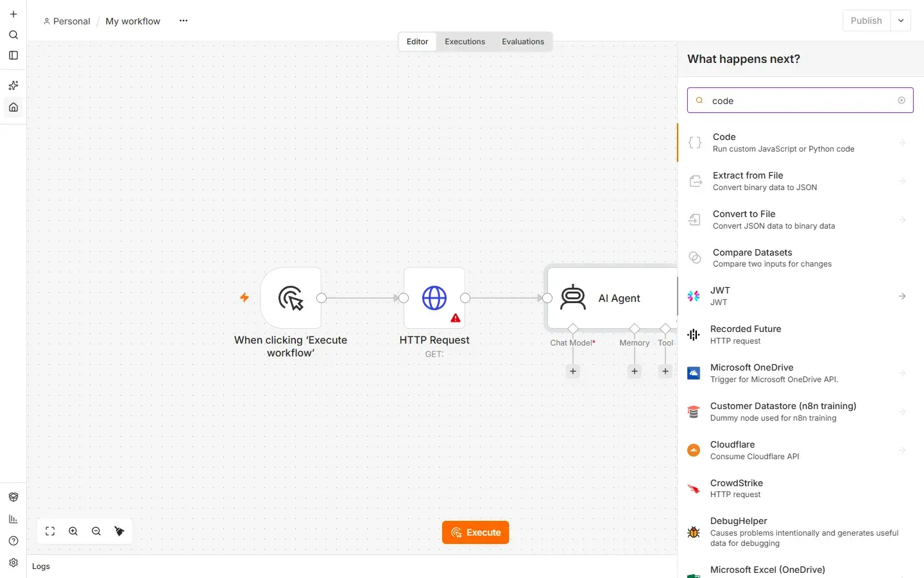Image resolution: width=924 pixels, height=578 pixels.
Task: Zoom in on the canvas
Action: [x=73, y=531]
